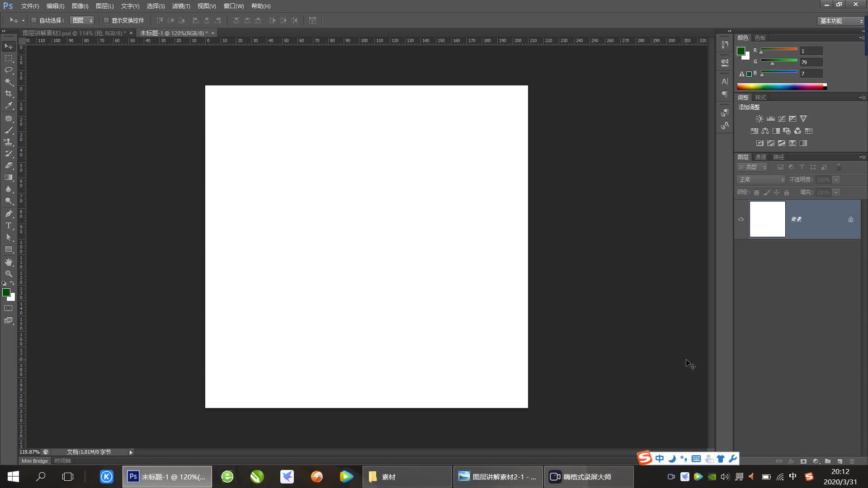Hide the 背景 layer with eye icon
This screenshot has height=488, width=868.
pos(741,219)
